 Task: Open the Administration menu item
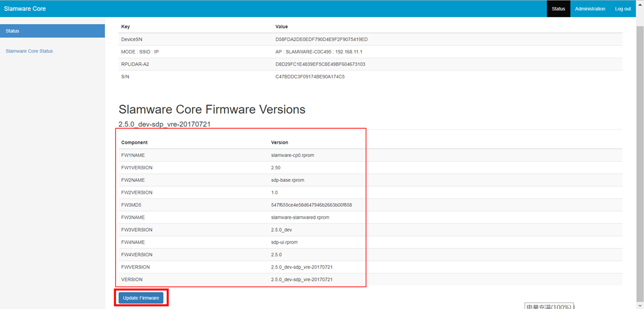pyautogui.click(x=590, y=9)
